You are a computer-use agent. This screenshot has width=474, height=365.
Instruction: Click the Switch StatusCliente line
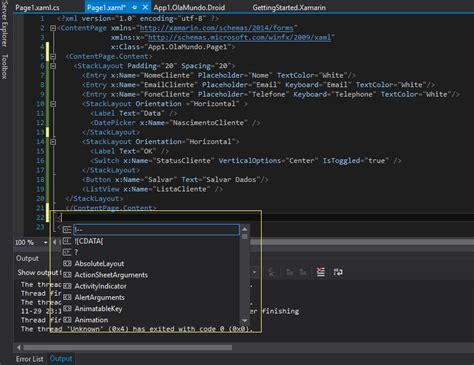[245, 161]
